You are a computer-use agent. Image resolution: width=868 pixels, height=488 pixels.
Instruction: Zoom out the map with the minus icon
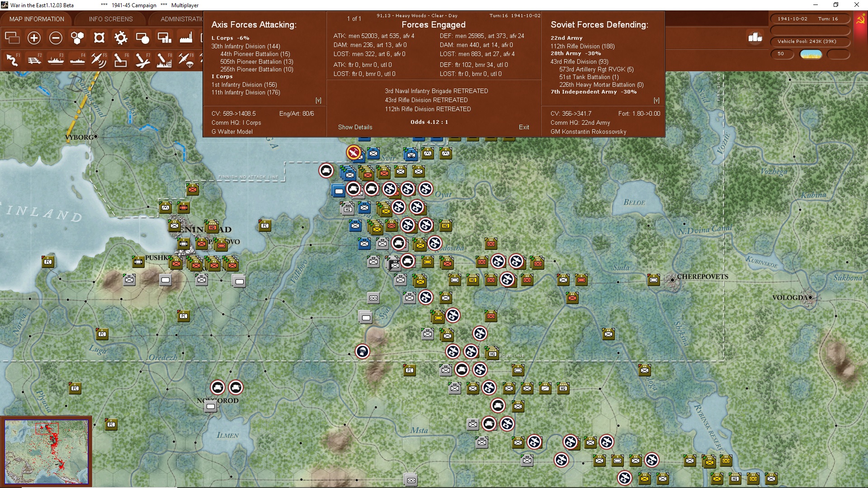(x=56, y=38)
